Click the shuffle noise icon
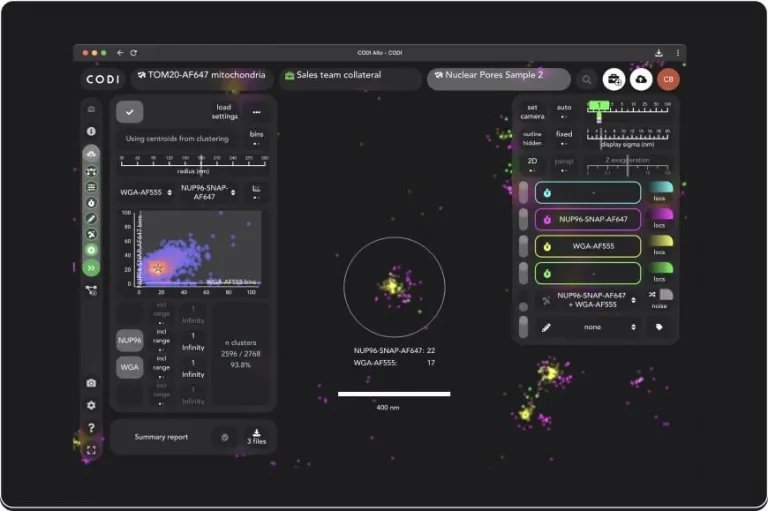Screen dimensions: 768x511 [652, 294]
